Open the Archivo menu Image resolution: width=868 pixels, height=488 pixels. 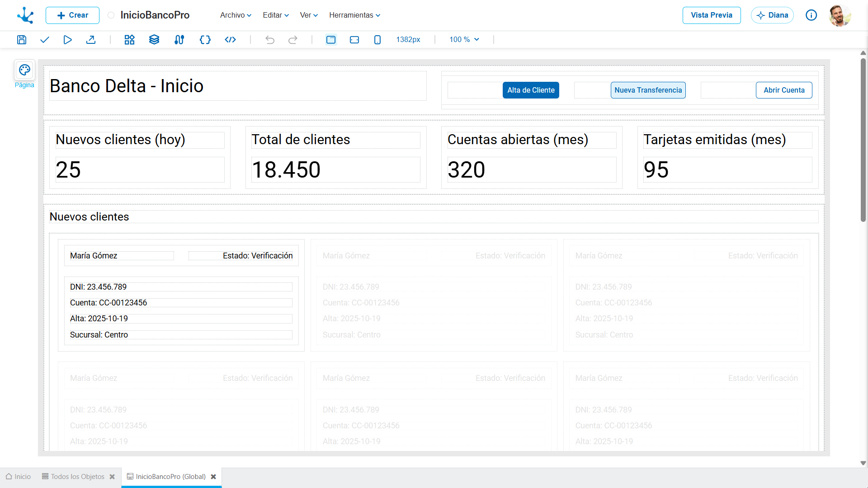pos(236,15)
